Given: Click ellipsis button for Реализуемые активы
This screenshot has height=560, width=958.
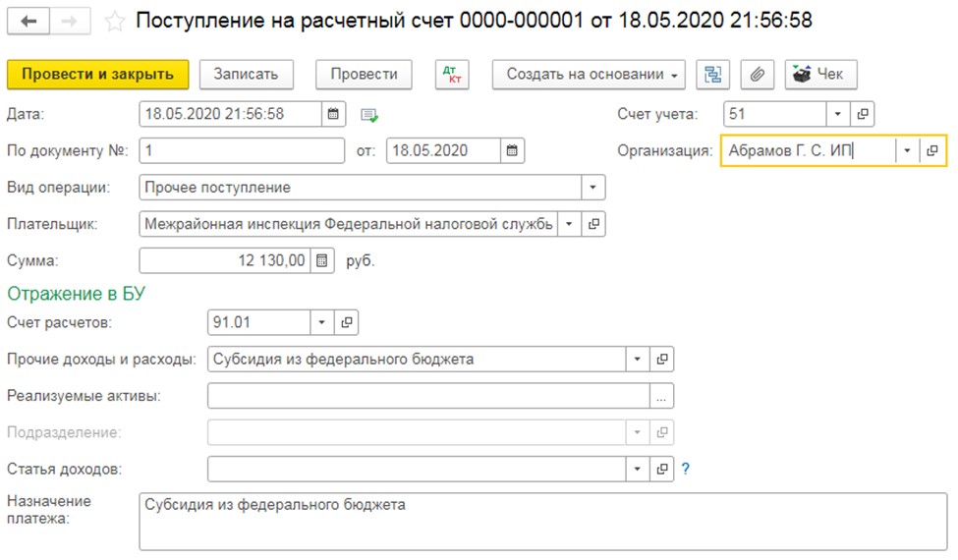Looking at the screenshot, I should pyautogui.click(x=661, y=396).
